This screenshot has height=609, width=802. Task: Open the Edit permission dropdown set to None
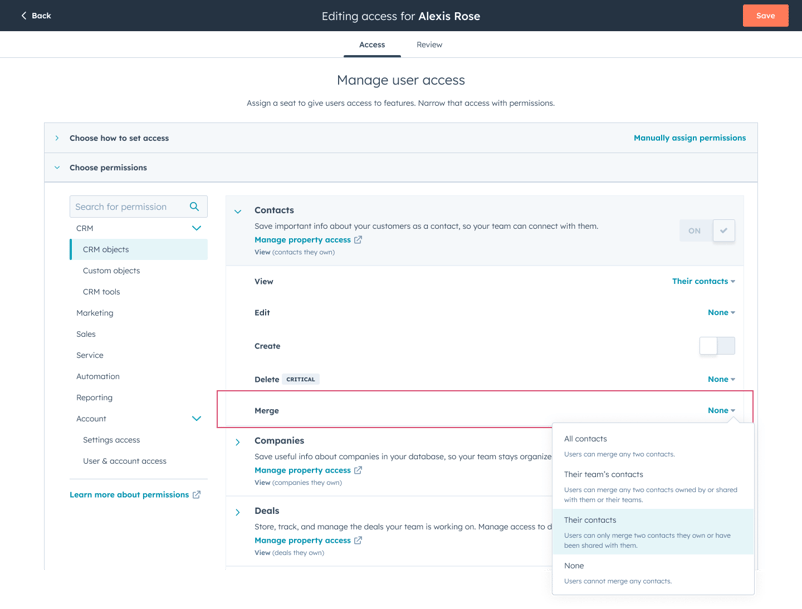(x=721, y=312)
